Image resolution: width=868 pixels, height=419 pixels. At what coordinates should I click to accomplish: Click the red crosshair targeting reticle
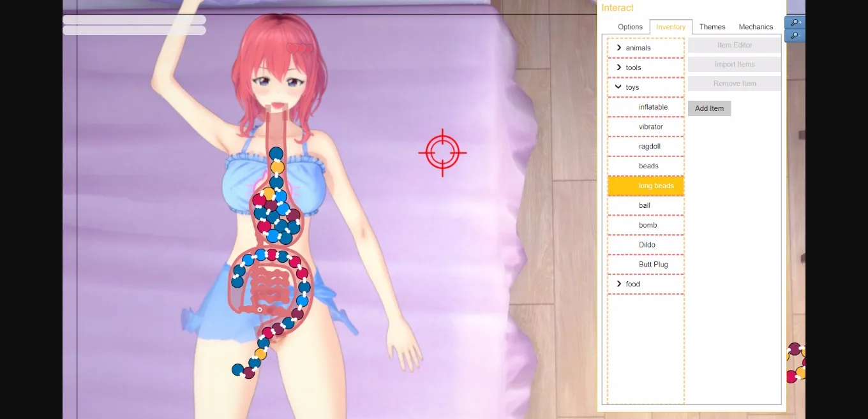click(442, 152)
